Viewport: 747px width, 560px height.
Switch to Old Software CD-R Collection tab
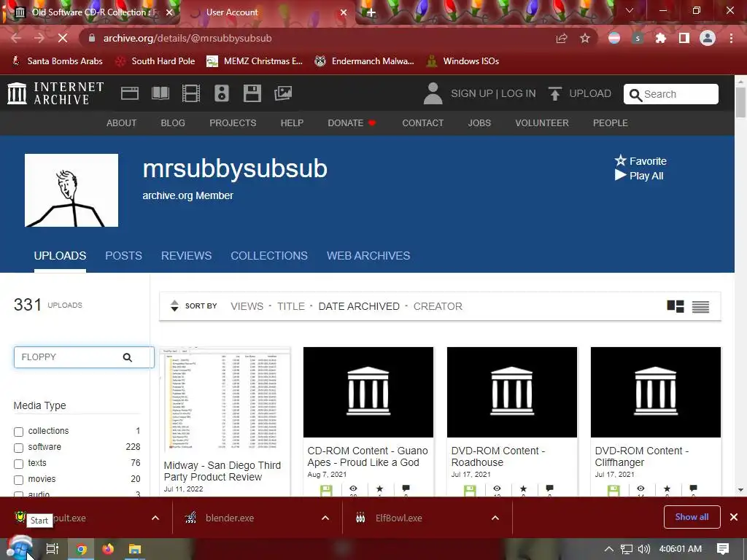90,12
